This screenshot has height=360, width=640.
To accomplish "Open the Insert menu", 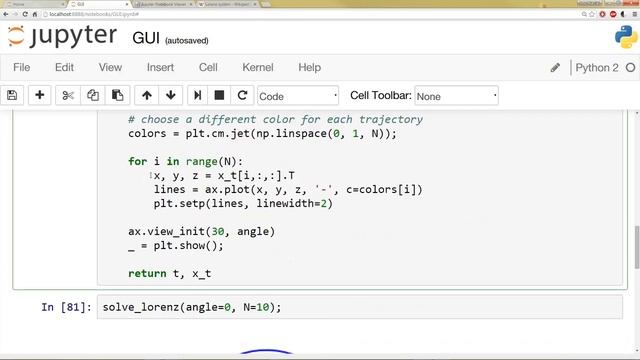I will coord(160,68).
